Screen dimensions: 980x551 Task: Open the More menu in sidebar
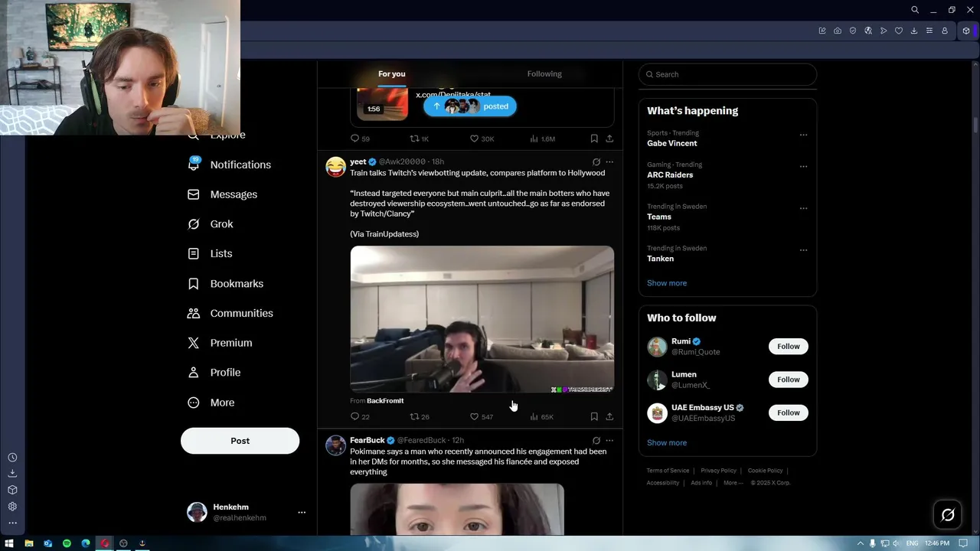pos(211,403)
